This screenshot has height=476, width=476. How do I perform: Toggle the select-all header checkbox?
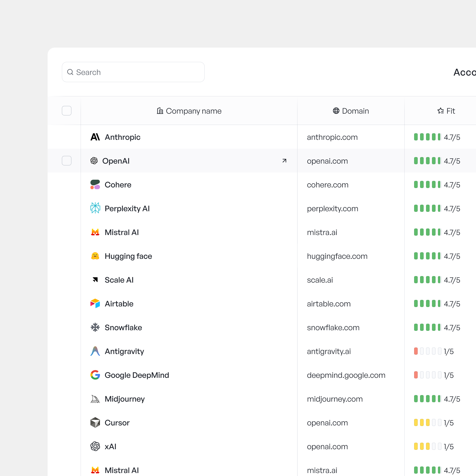point(67,111)
